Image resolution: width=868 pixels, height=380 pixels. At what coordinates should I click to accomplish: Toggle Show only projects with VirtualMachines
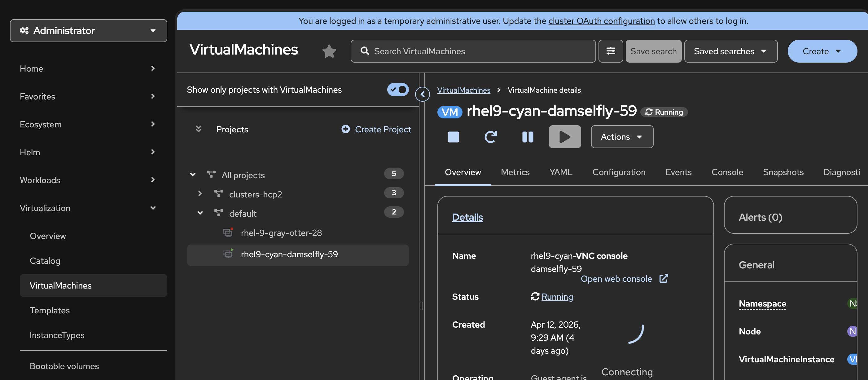click(398, 90)
